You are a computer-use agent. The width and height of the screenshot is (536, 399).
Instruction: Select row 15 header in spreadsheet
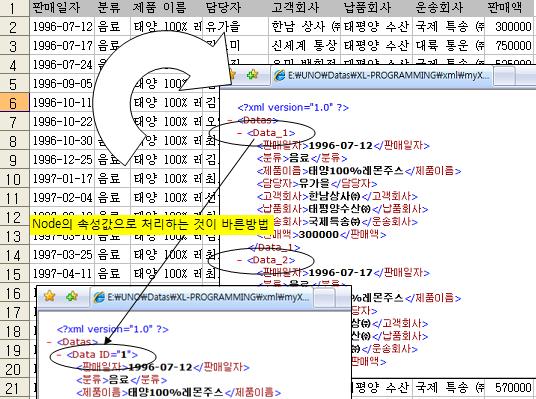tap(14, 274)
